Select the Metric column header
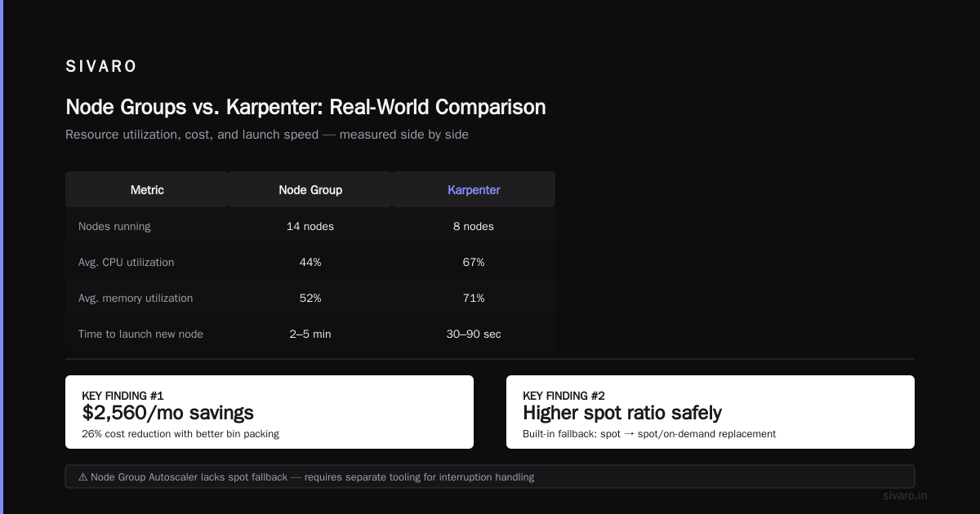The height and width of the screenshot is (514, 980). pyautogui.click(x=147, y=189)
